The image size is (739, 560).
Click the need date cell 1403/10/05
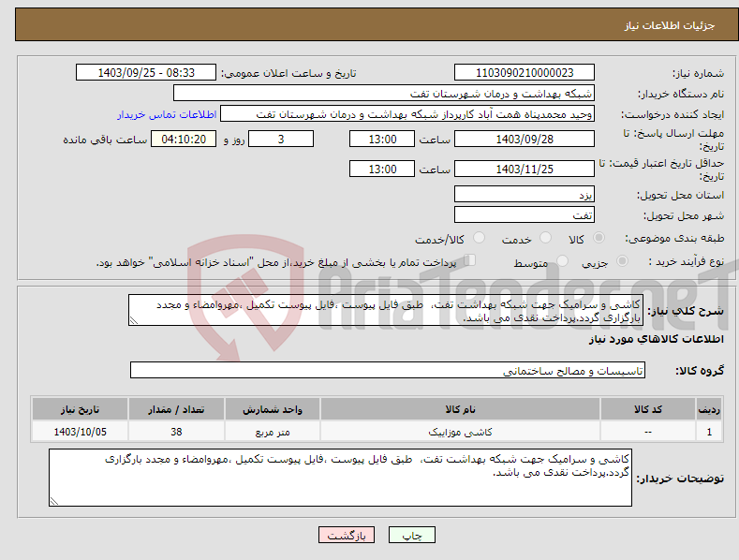point(81,432)
